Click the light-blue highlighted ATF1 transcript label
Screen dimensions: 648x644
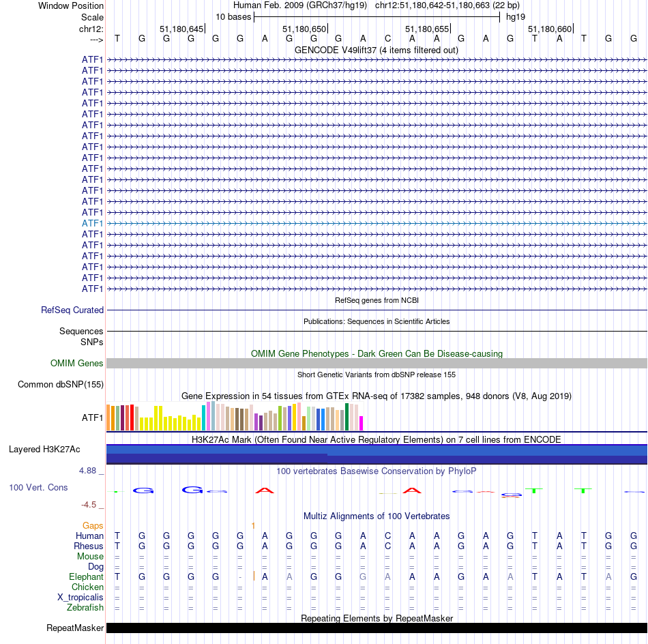coord(93,223)
